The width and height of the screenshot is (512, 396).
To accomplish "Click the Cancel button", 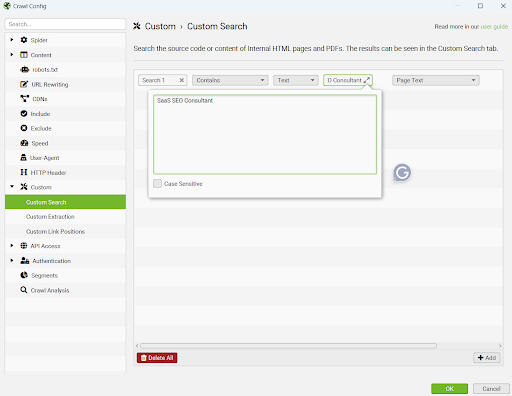I will [x=491, y=389].
